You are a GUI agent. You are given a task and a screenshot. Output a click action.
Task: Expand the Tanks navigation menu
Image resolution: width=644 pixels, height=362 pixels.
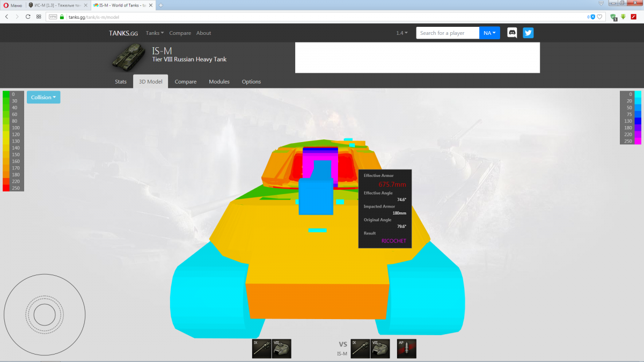click(x=155, y=33)
